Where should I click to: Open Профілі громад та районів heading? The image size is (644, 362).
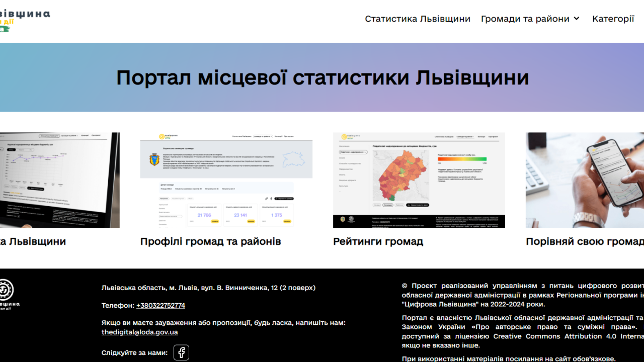(x=210, y=241)
